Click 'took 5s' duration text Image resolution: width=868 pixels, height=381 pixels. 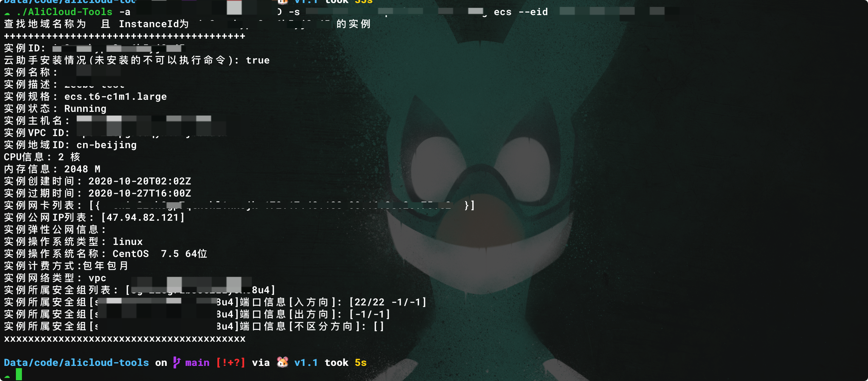pos(346,362)
